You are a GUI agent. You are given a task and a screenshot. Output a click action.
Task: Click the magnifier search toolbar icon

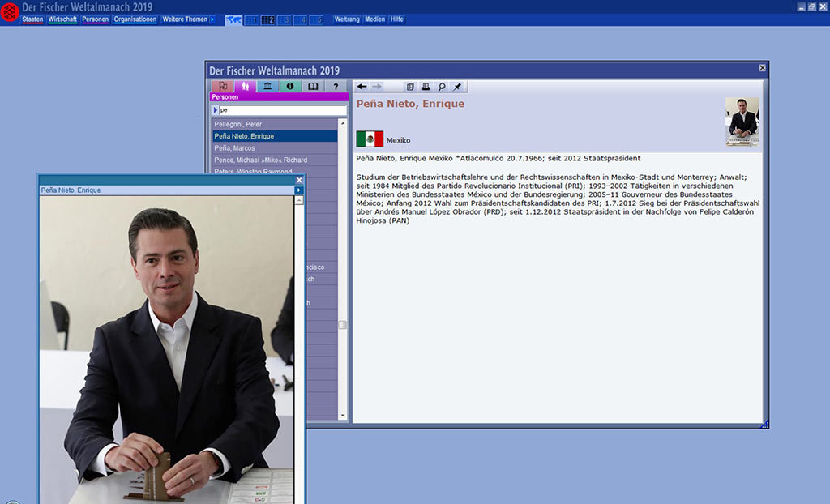coord(442,87)
